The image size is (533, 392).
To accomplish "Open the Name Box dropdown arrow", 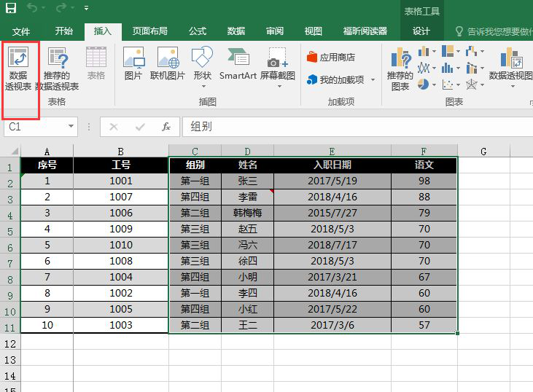I will coord(71,127).
